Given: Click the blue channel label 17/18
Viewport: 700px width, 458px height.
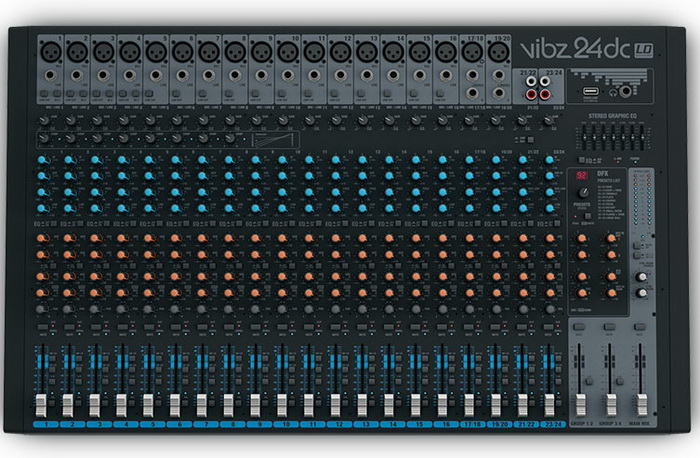Looking at the screenshot, I should tap(473, 424).
